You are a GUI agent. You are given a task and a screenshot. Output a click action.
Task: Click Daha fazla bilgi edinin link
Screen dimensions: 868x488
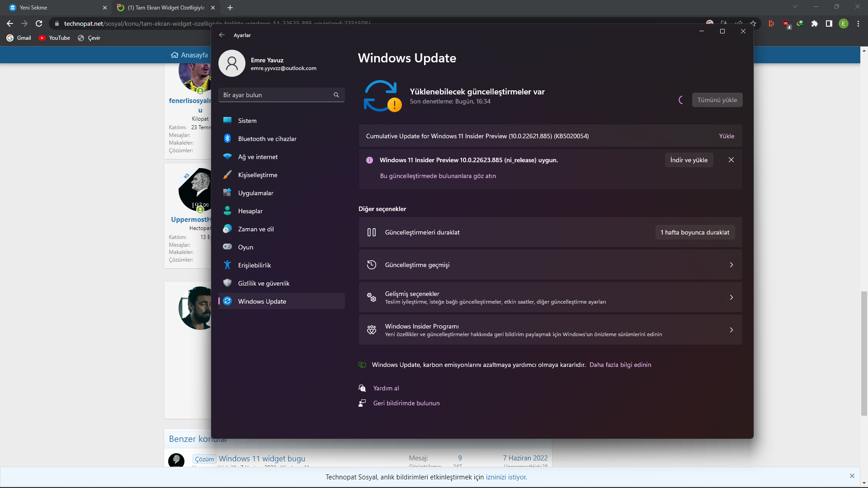point(620,365)
